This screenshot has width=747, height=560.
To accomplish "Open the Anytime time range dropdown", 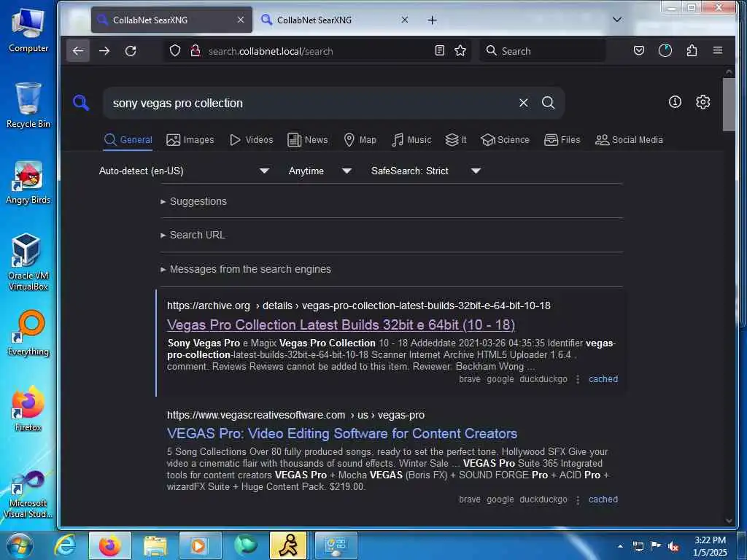I will pos(320,171).
